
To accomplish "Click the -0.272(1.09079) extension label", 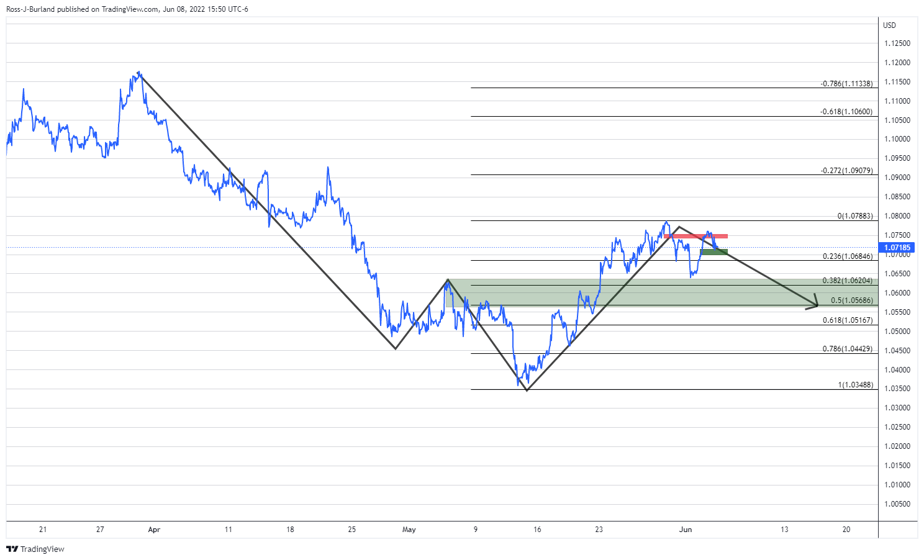I will 846,171.
